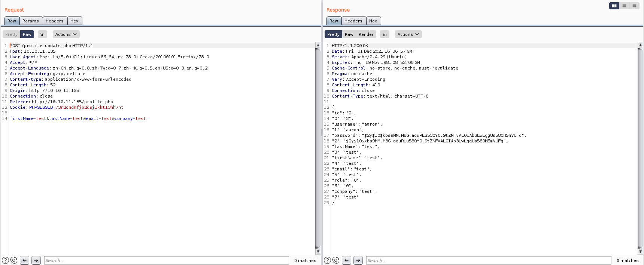
Task: Go to previous match in Request
Action: tap(25, 261)
